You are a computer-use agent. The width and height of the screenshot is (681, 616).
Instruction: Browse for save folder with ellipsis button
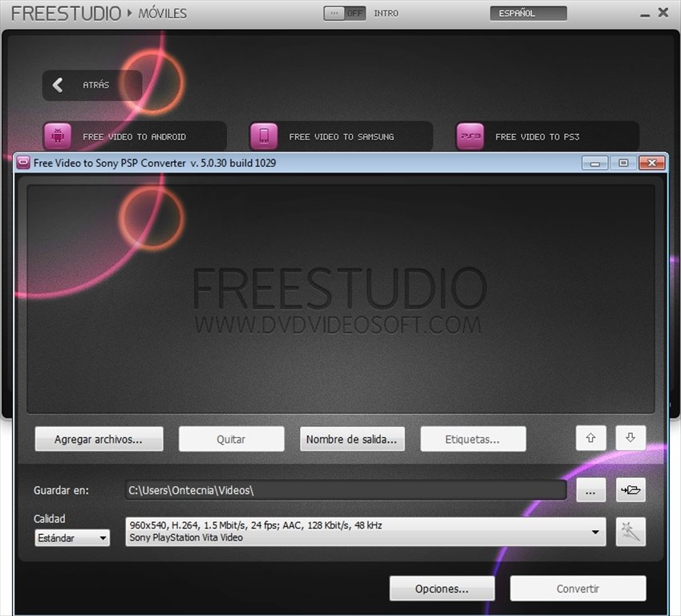(590, 490)
